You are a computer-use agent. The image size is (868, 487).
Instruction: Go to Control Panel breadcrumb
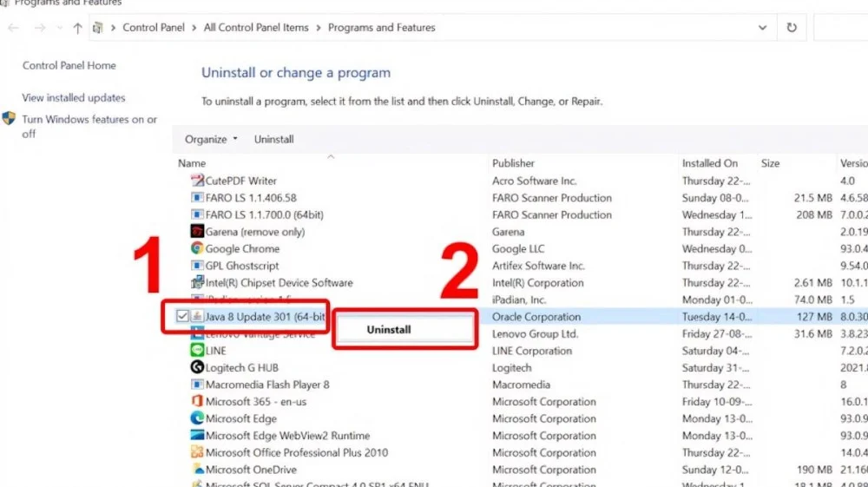(x=154, y=28)
